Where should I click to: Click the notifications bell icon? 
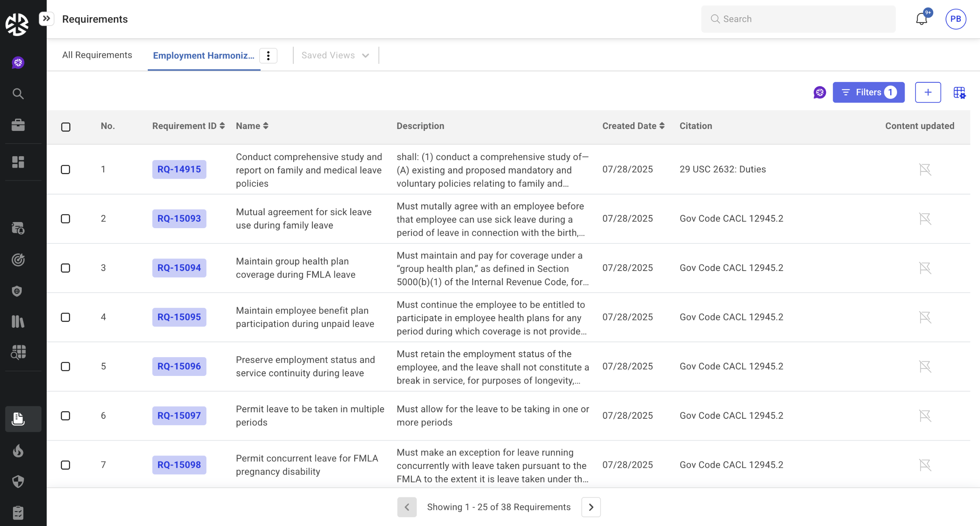coord(921,19)
